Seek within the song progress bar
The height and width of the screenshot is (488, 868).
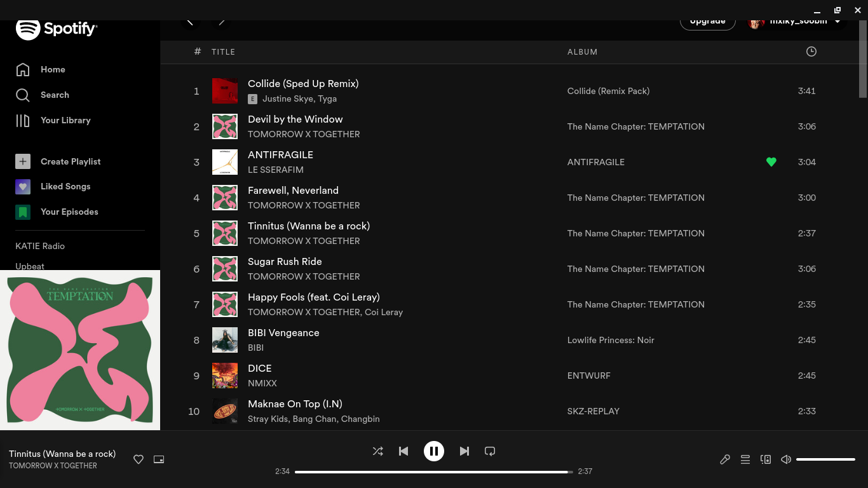tap(434, 471)
